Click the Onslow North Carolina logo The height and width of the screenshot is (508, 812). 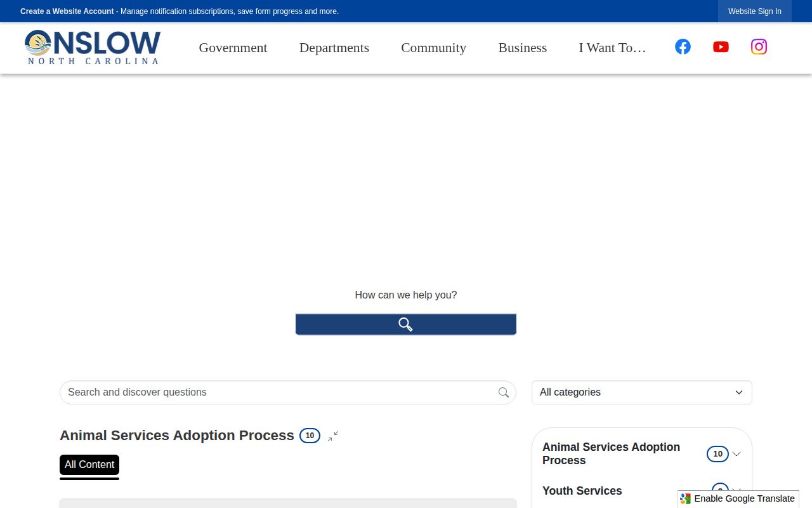click(x=93, y=48)
